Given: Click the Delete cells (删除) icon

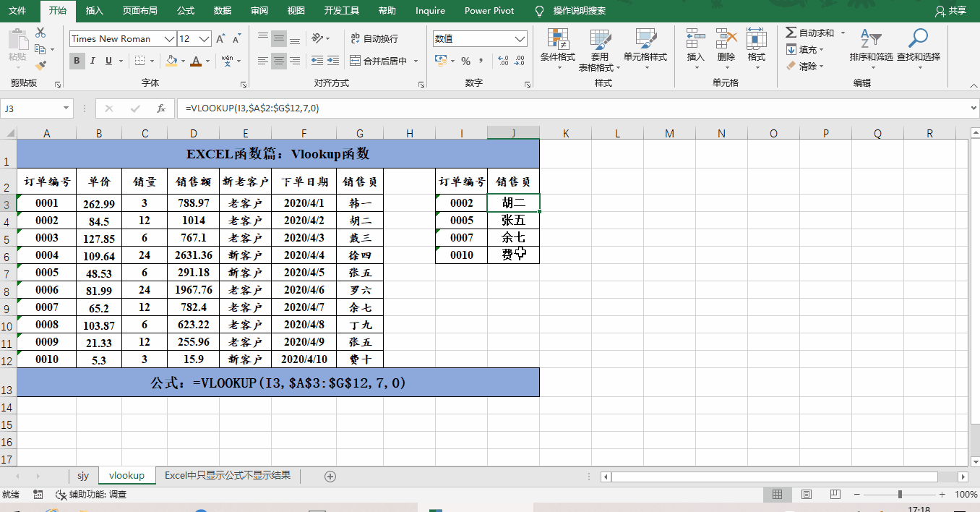Looking at the screenshot, I should (726, 39).
